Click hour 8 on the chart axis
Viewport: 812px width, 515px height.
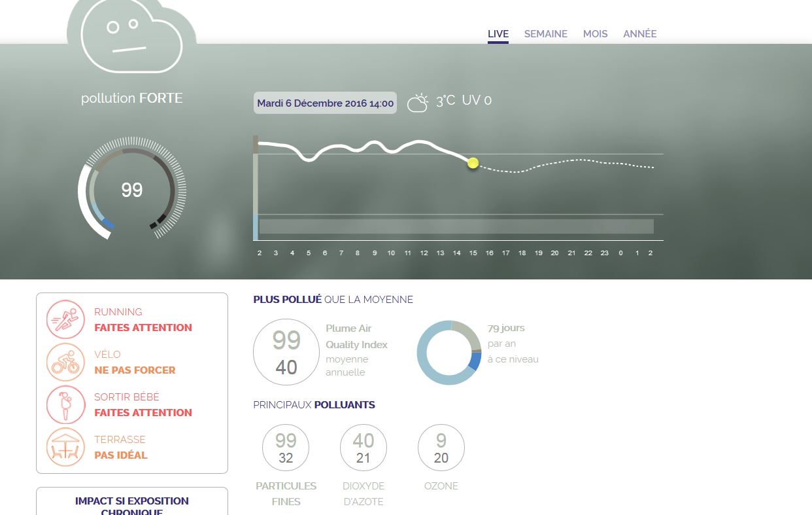pyautogui.click(x=358, y=253)
